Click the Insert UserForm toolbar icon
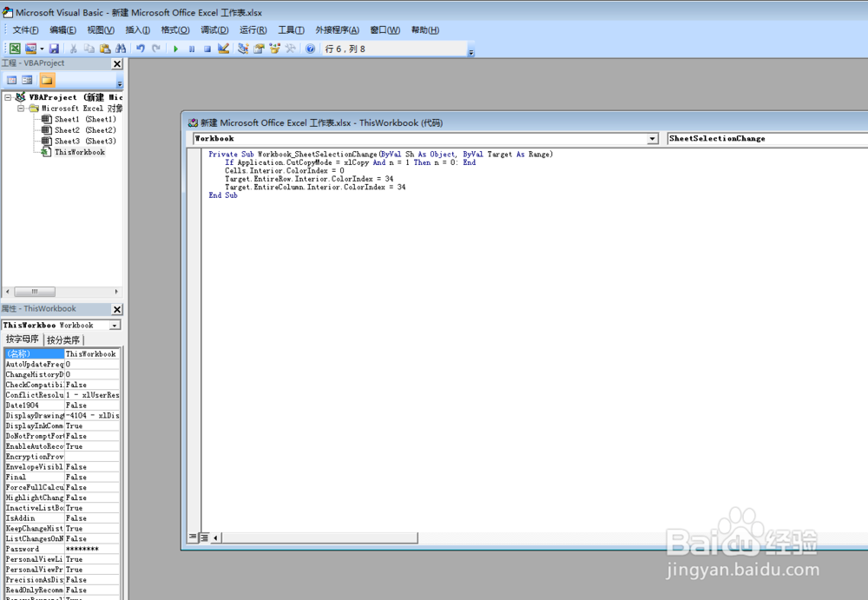Screen dimensions: 868x600 (30, 49)
